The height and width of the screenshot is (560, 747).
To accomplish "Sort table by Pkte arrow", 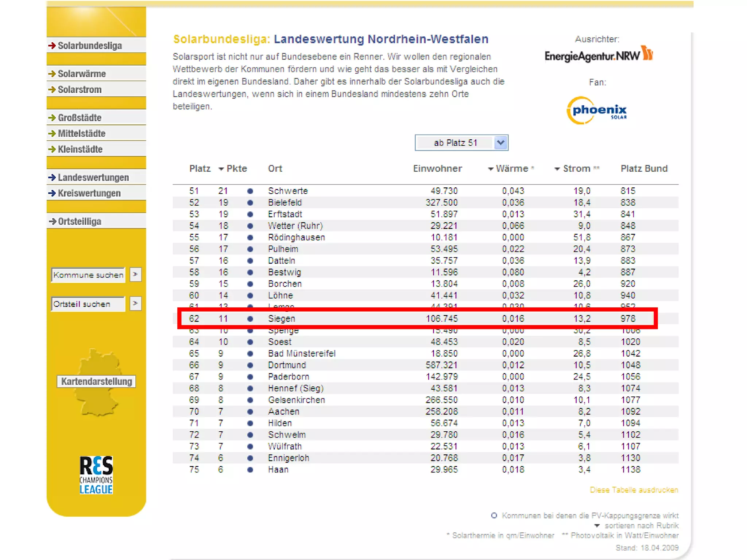I will coord(221,169).
